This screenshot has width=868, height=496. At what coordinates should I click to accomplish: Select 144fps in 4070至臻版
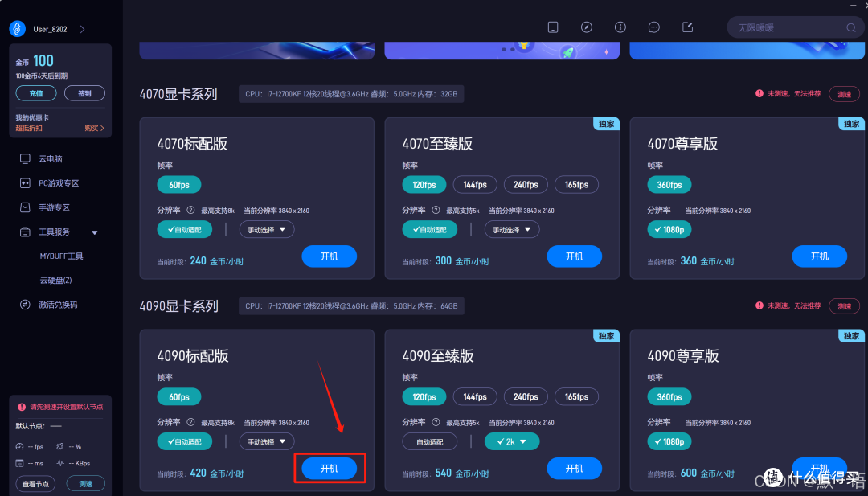[475, 185]
